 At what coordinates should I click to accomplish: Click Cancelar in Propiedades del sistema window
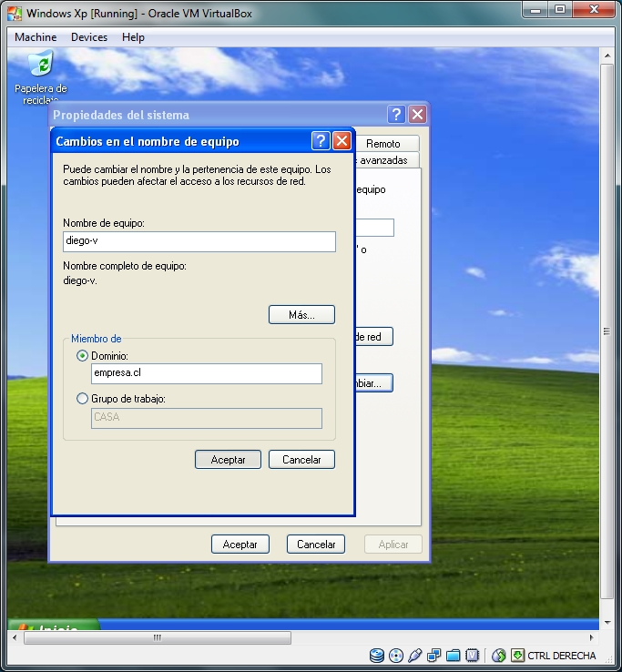tap(316, 545)
